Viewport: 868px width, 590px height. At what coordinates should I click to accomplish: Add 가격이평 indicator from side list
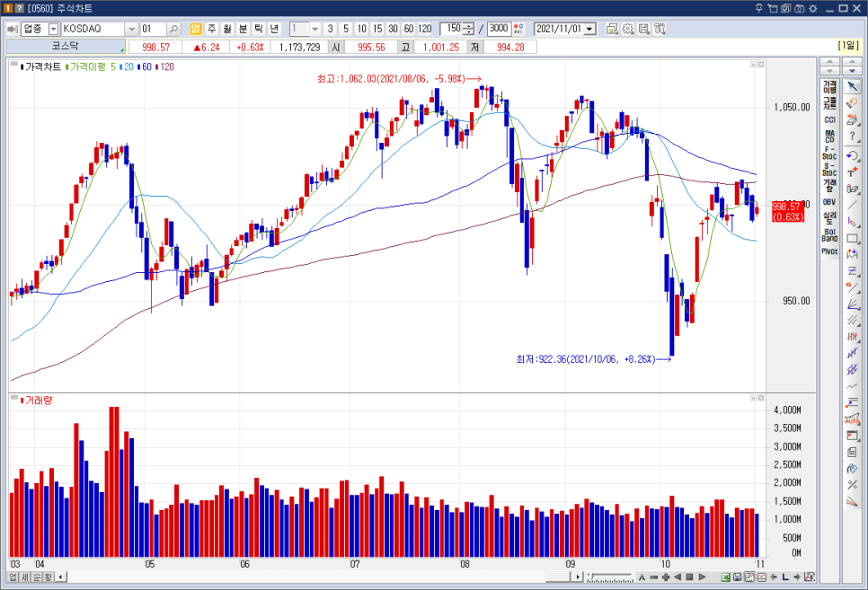829,86
